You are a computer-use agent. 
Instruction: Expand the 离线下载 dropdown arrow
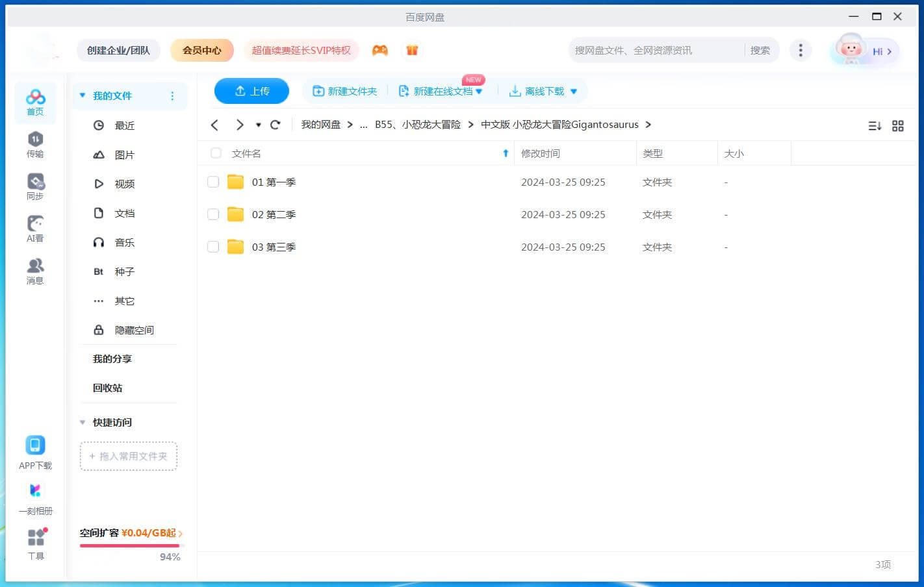pyautogui.click(x=574, y=92)
